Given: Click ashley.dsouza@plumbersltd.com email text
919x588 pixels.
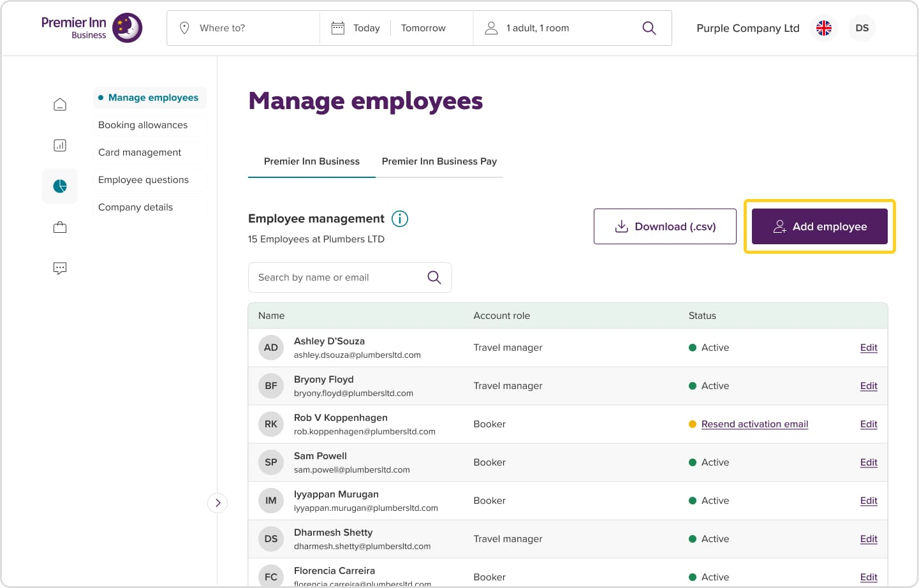Looking at the screenshot, I should click(357, 355).
